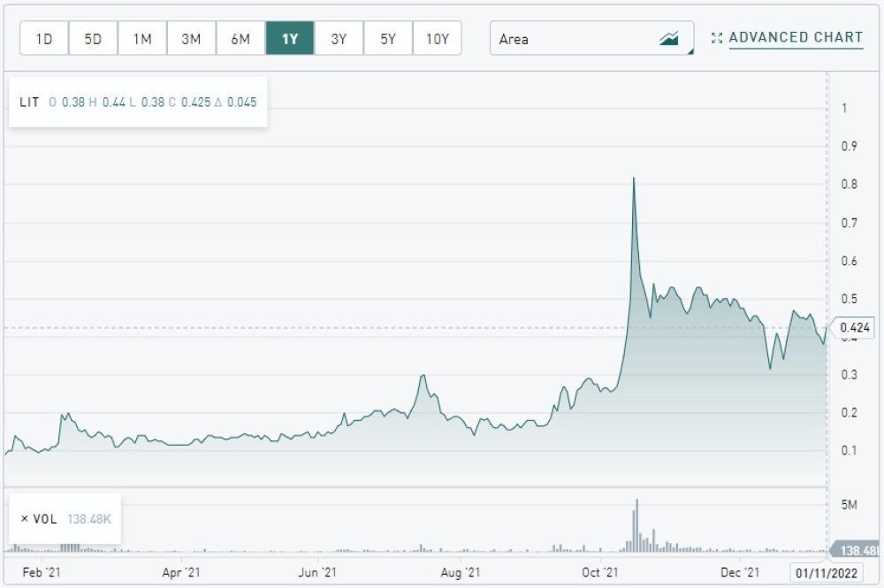Click the LIT ticker label
The width and height of the screenshot is (884, 588).
click(29, 102)
